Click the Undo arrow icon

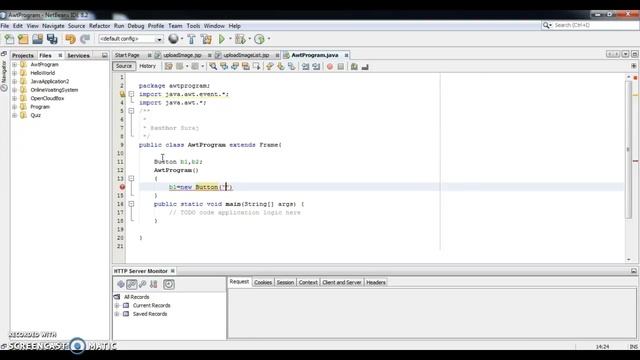71,39
